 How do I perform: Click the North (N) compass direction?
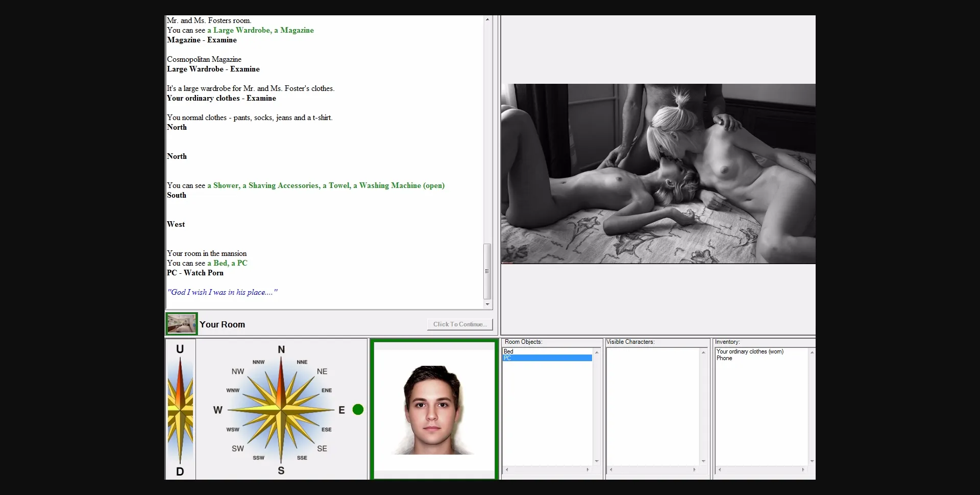tap(281, 350)
